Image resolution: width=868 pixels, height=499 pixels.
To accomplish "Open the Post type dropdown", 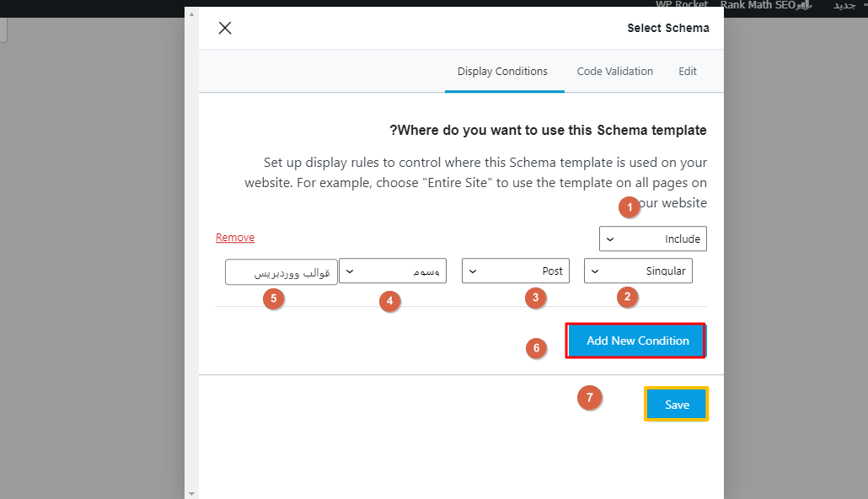I will point(516,271).
